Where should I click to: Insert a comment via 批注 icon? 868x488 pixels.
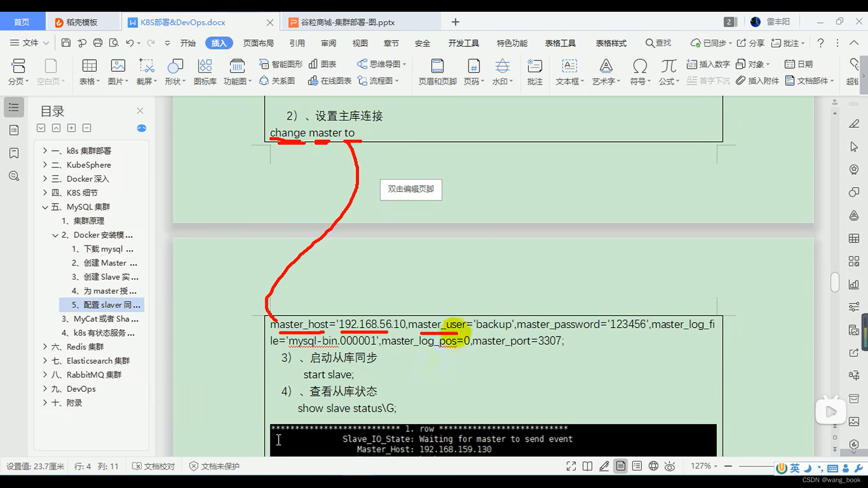535,72
